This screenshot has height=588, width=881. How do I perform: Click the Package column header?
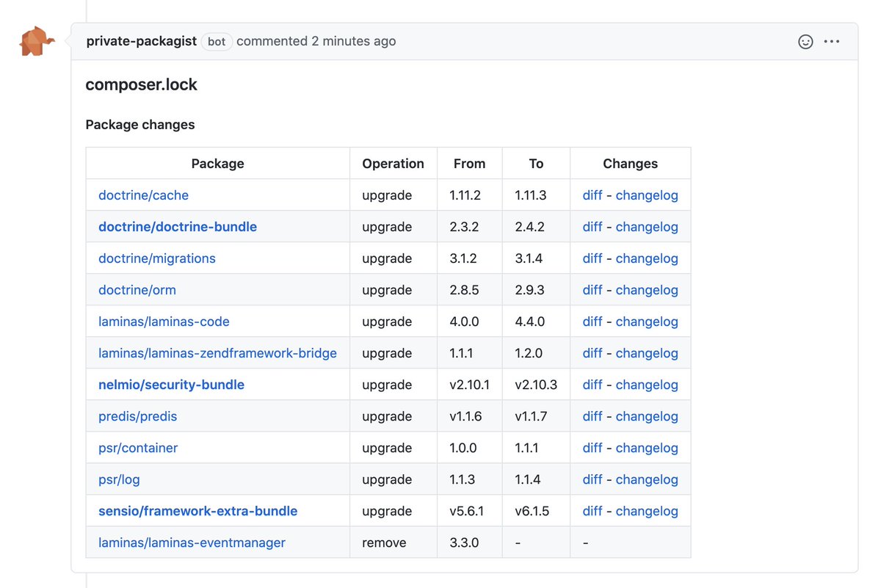tap(218, 164)
